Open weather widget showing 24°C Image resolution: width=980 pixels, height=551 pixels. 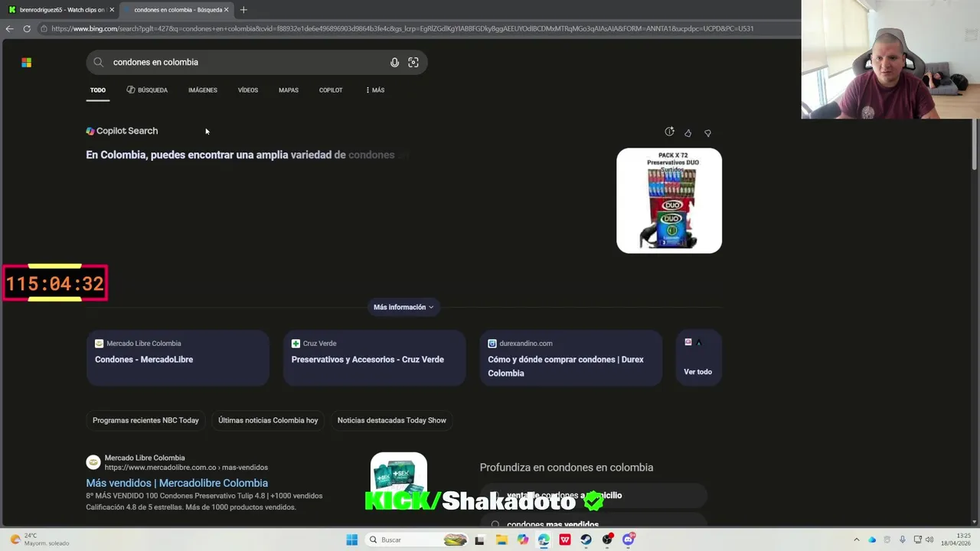click(x=38, y=540)
